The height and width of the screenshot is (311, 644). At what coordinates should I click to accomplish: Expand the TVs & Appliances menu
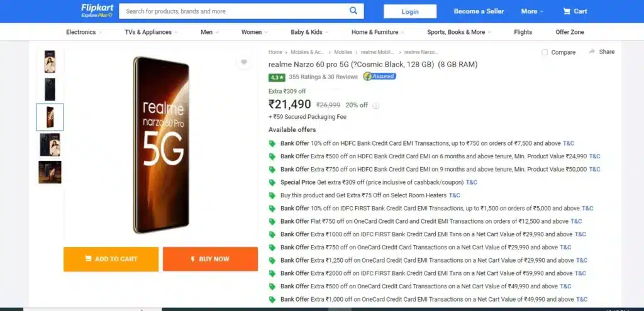[151, 32]
